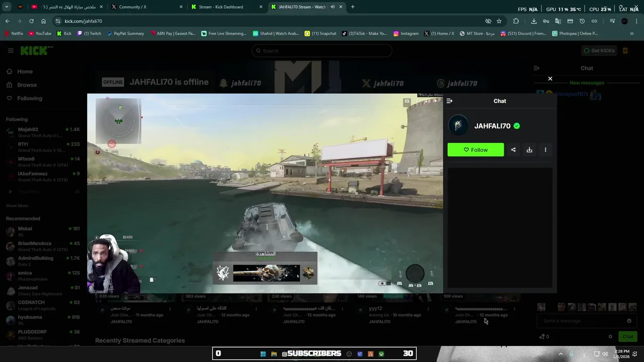Viewport: 644px width, 362px height.
Task: Click browser home icon
Action: pyautogui.click(x=44, y=21)
